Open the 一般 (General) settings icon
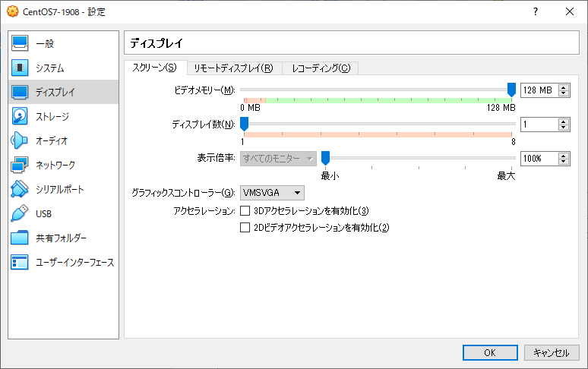 20,43
